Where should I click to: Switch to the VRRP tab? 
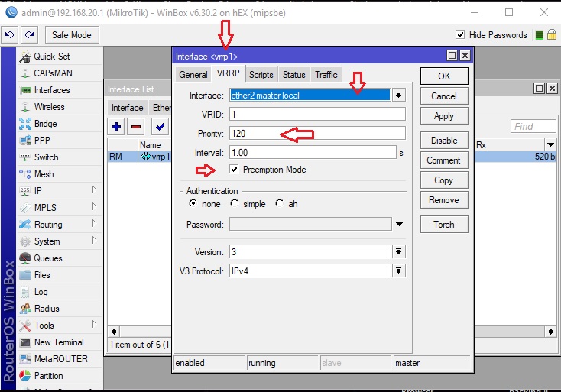click(x=229, y=73)
